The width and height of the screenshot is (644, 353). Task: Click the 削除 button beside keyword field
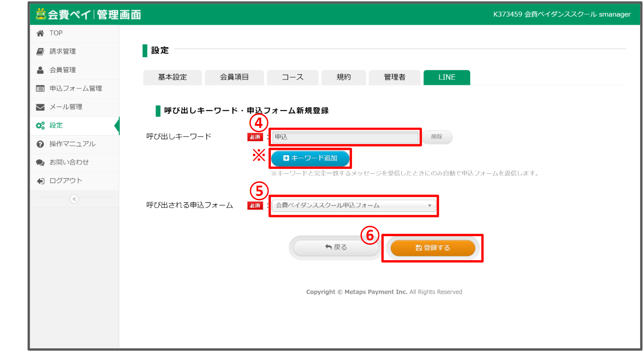click(x=437, y=137)
